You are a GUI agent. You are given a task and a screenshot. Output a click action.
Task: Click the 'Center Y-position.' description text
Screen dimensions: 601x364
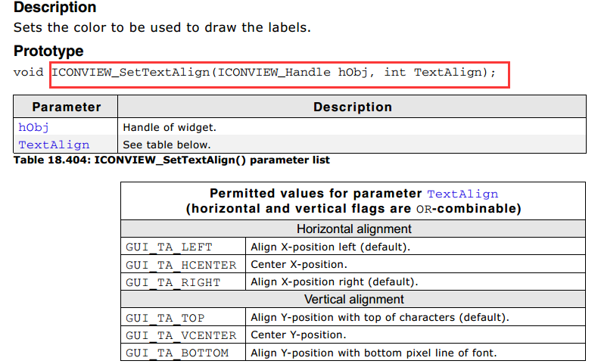[x=298, y=335]
